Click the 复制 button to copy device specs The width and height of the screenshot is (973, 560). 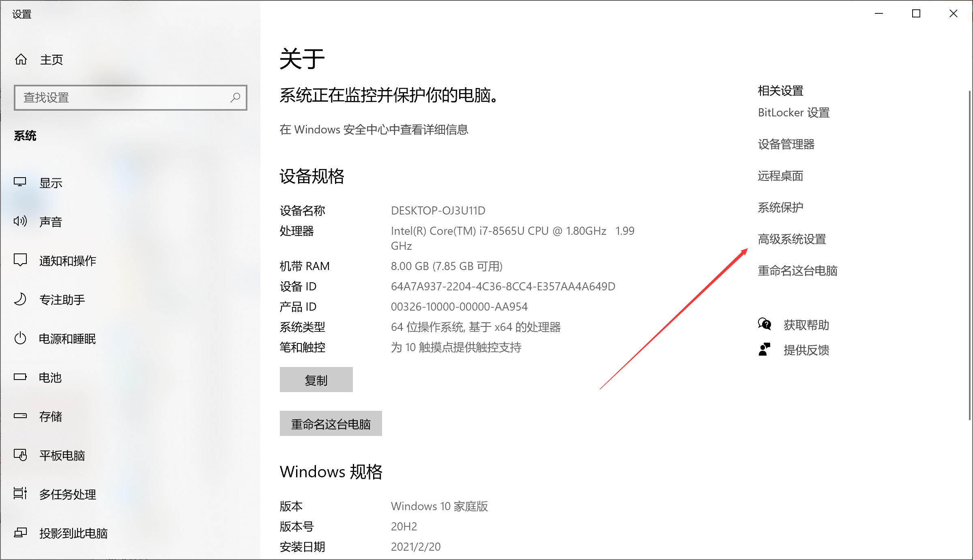click(316, 380)
